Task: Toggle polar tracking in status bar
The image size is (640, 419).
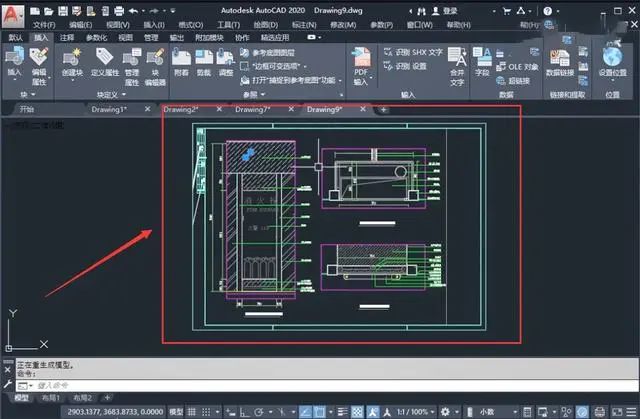Action: point(258,412)
